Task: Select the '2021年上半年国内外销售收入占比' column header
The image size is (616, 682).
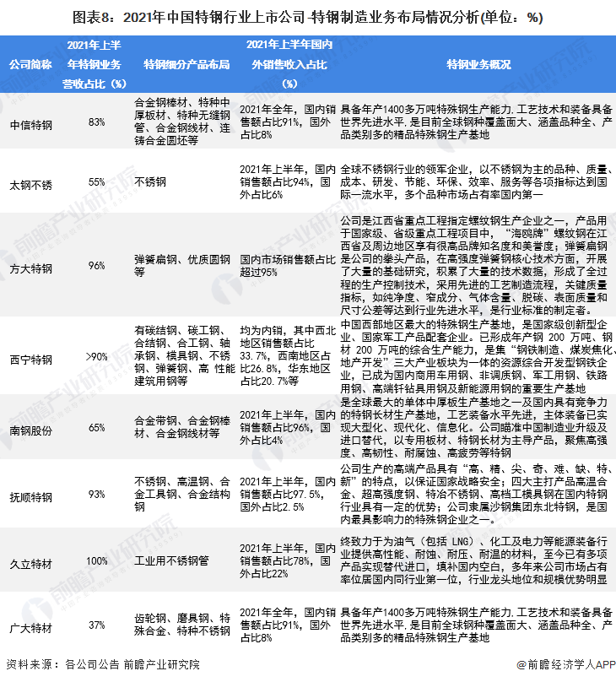Action: point(289,64)
